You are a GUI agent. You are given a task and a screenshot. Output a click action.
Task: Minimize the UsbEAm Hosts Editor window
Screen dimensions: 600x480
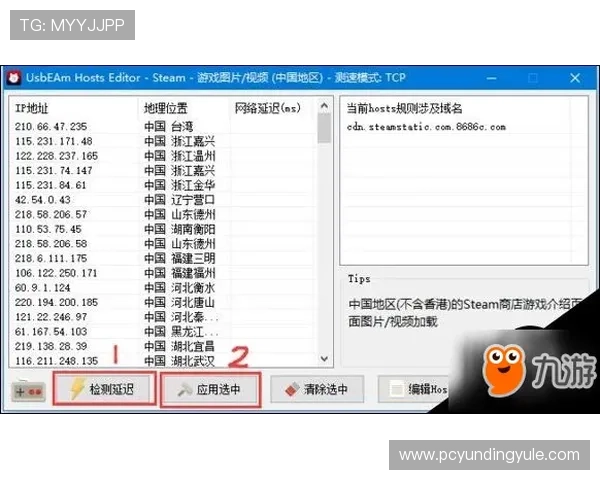(x=491, y=78)
